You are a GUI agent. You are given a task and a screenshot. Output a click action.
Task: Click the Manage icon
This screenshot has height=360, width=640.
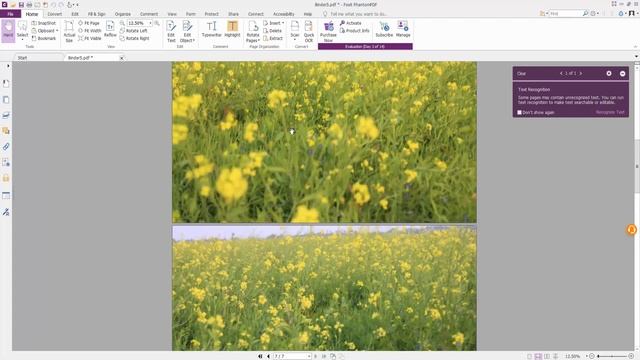click(x=403, y=29)
